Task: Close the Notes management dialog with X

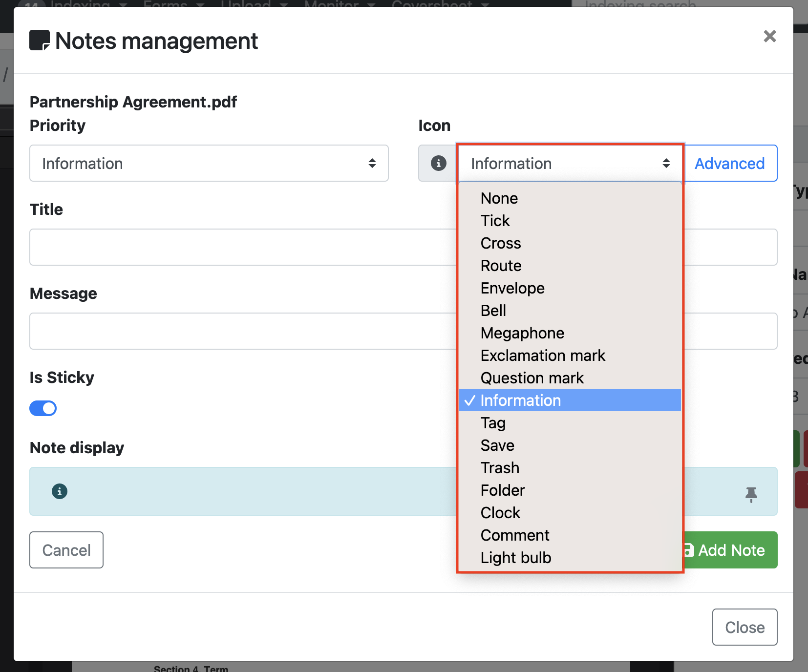Action: point(769,36)
